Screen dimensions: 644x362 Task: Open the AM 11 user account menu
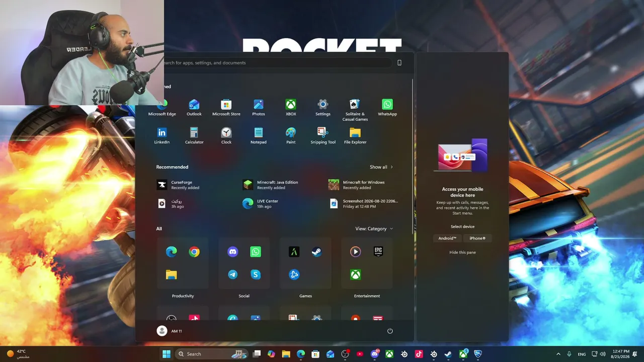(x=170, y=331)
